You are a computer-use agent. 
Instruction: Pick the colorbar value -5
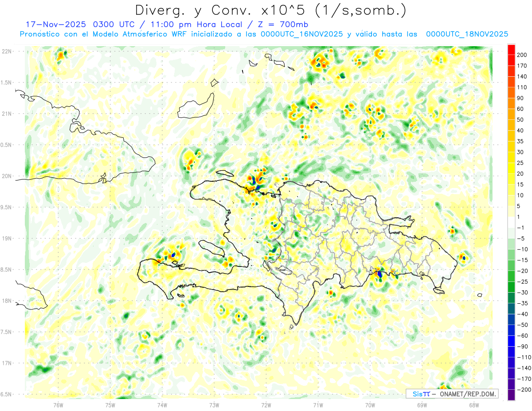[520, 239]
